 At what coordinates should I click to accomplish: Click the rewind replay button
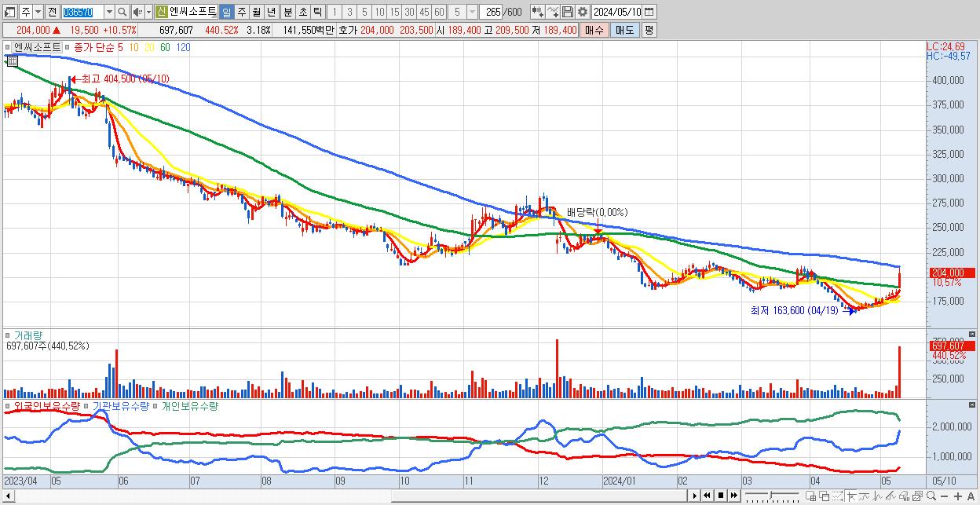click(x=707, y=496)
